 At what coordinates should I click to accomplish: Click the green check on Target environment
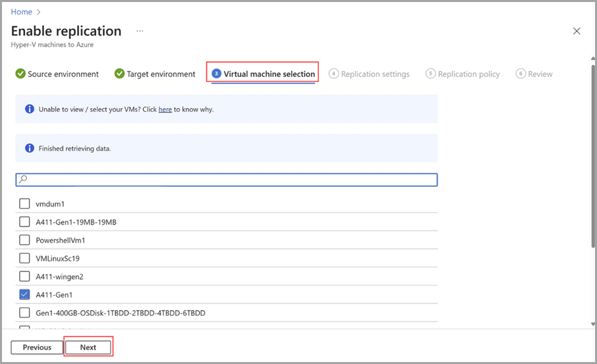(x=119, y=74)
